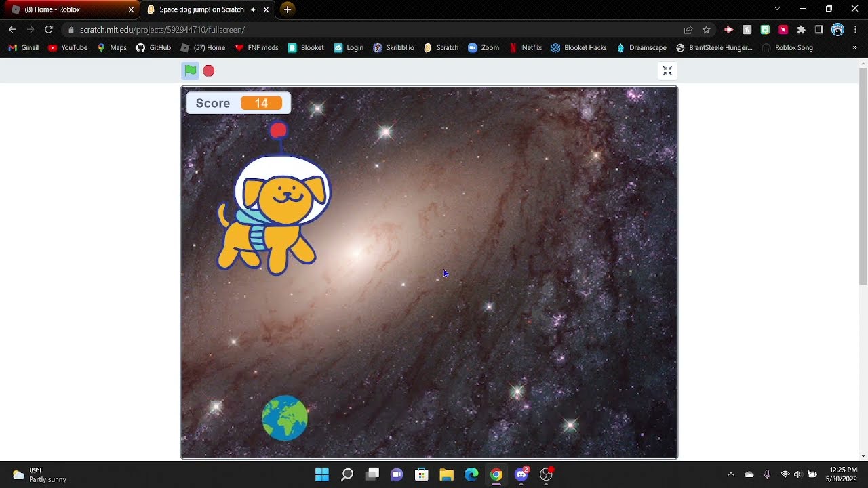Open Microsoft Store from the taskbar
The image size is (868, 488).
(x=422, y=474)
